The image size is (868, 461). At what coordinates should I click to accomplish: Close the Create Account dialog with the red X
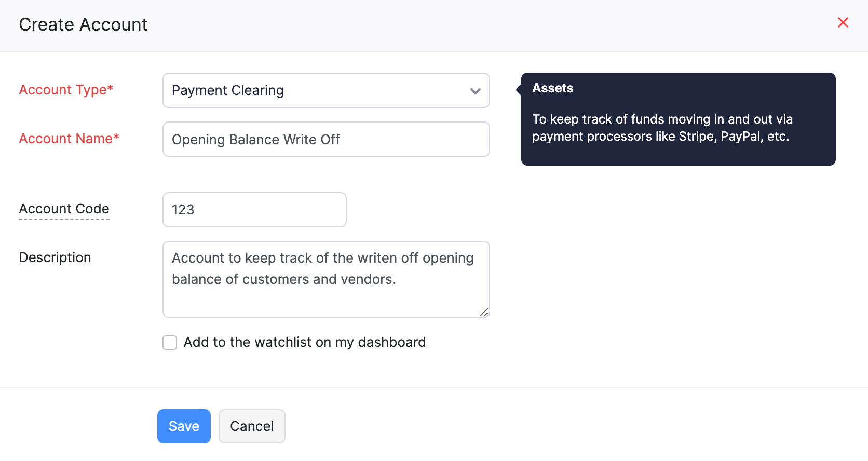click(x=843, y=22)
